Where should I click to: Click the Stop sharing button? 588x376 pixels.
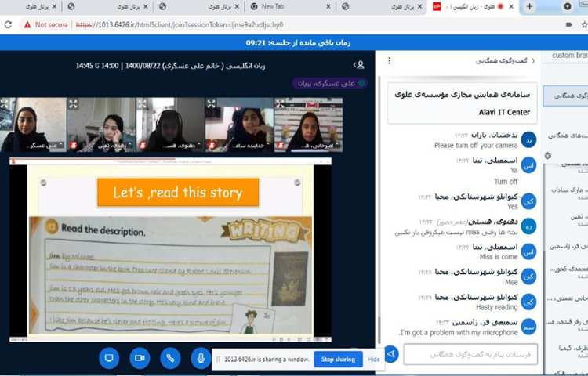337,360
